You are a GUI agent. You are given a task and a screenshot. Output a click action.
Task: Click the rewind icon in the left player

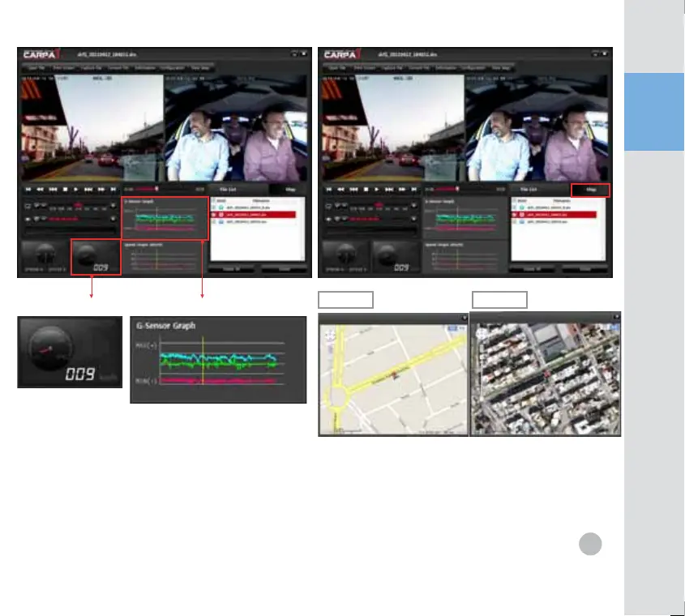[x=39, y=188]
